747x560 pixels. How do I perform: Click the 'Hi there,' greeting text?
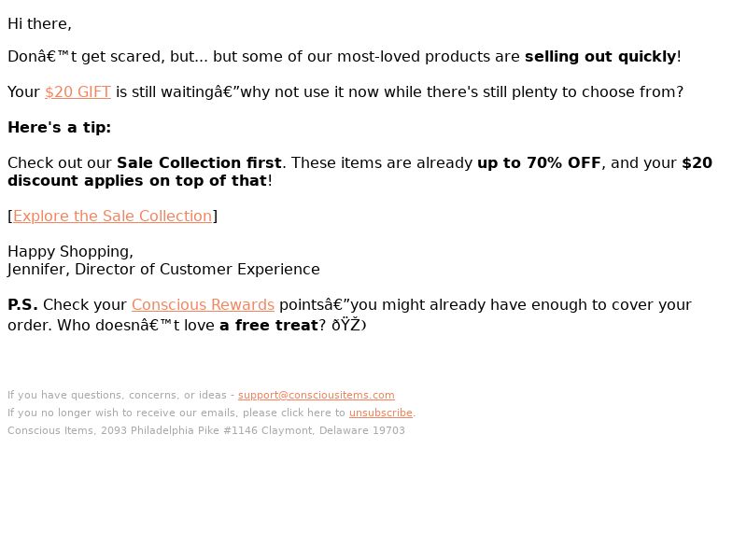pos(39,24)
